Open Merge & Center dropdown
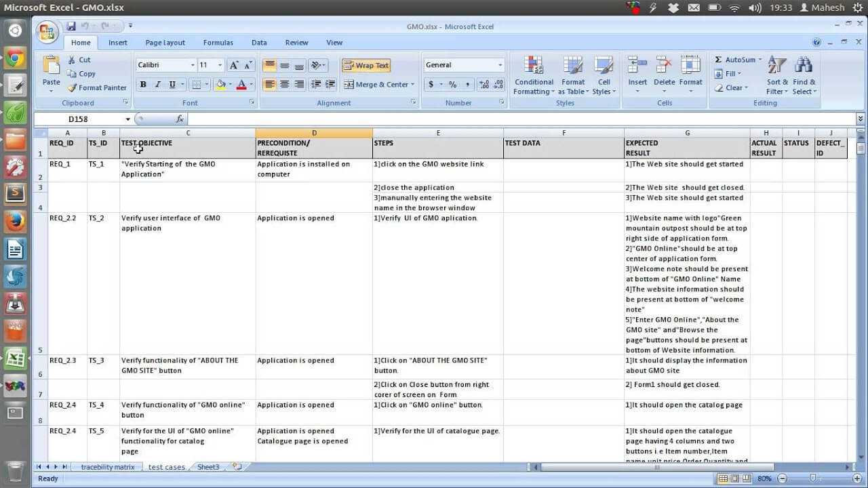 pos(413,85)
